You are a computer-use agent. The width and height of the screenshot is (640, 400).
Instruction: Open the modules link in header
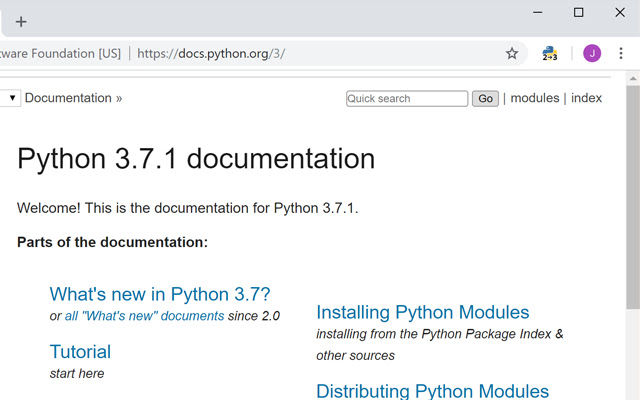535,98
